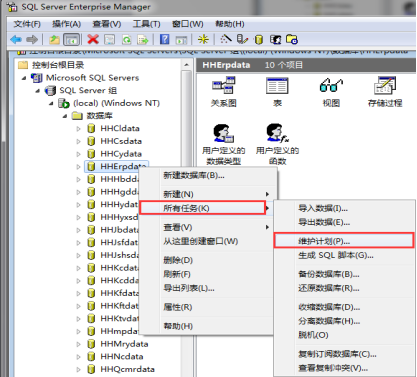Choose 新建数据库(B)... in context menu
The width and height of the screenshot is (417, 377).
207,175
